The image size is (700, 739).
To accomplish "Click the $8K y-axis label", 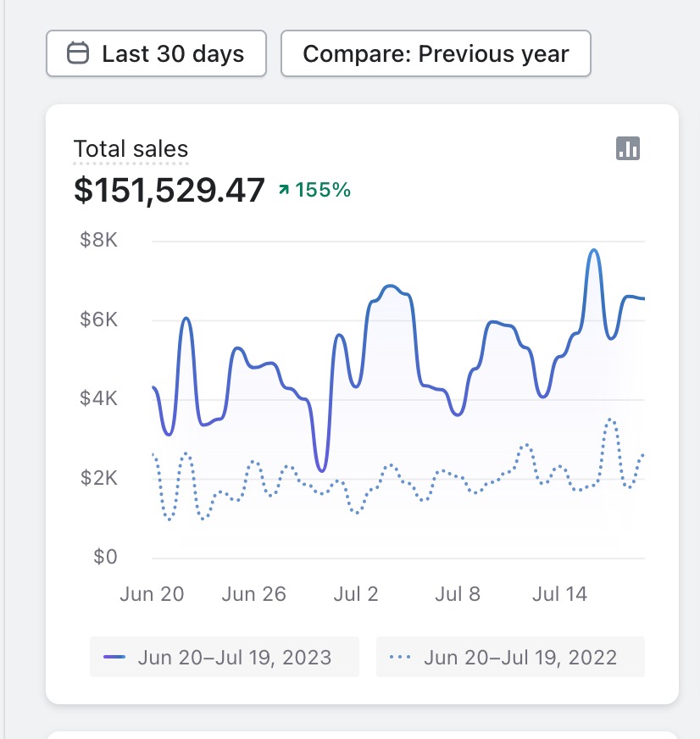I will (x=98, y=240).
